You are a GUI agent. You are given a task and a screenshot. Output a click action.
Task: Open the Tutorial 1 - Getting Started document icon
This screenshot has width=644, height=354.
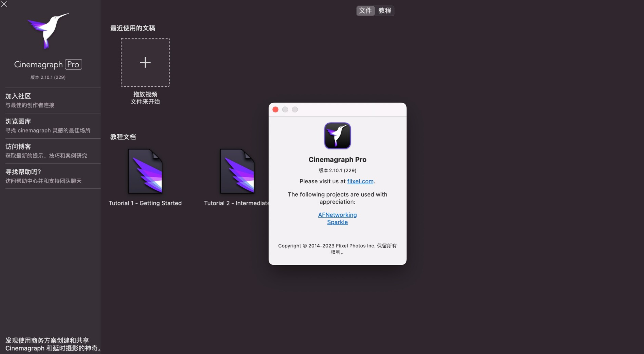tap(145, 171)
